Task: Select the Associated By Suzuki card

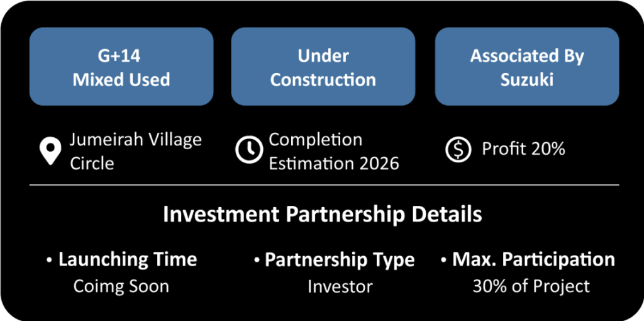Action: [527, 67]
